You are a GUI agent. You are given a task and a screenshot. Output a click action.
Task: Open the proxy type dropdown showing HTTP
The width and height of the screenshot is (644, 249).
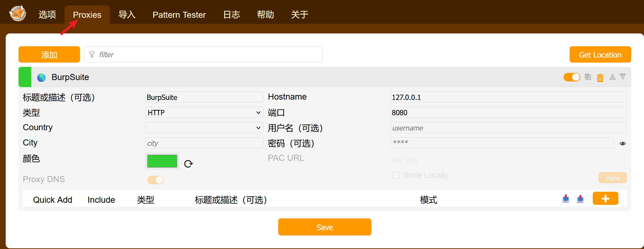click(204, 112)
